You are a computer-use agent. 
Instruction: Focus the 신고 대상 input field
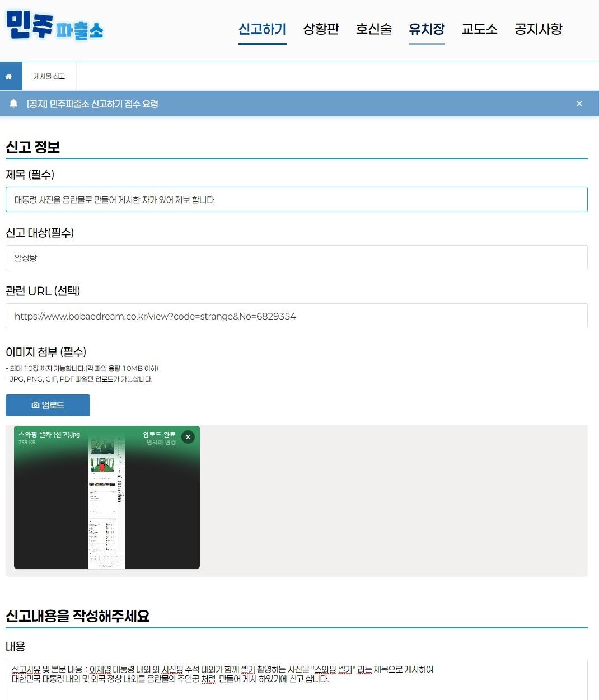[x=297, y=258]
